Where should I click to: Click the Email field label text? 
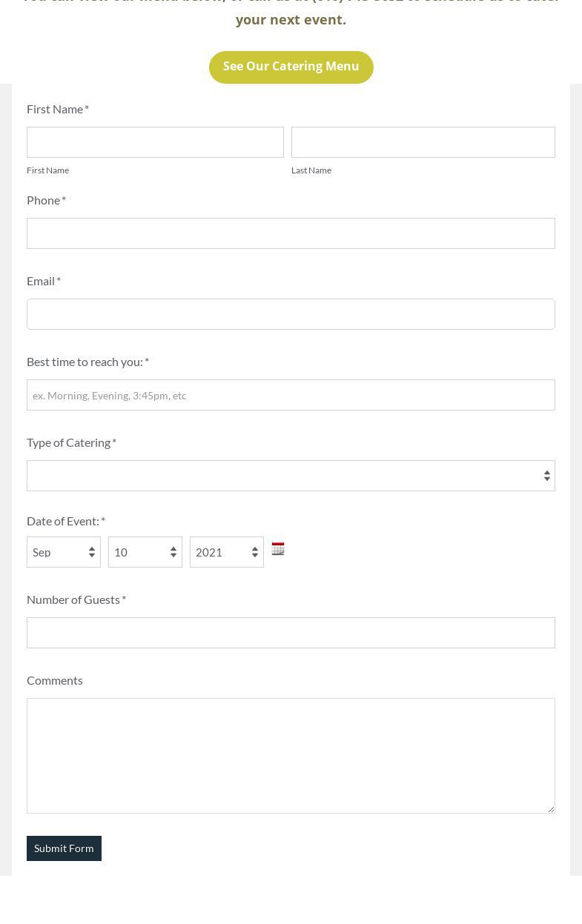click(x=41, y=281)
